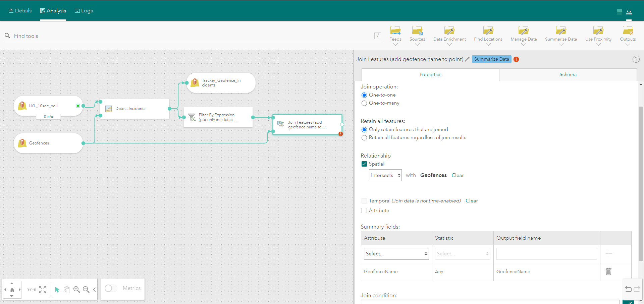
Task: Open the help question mark icon
Action: (636, 59)
